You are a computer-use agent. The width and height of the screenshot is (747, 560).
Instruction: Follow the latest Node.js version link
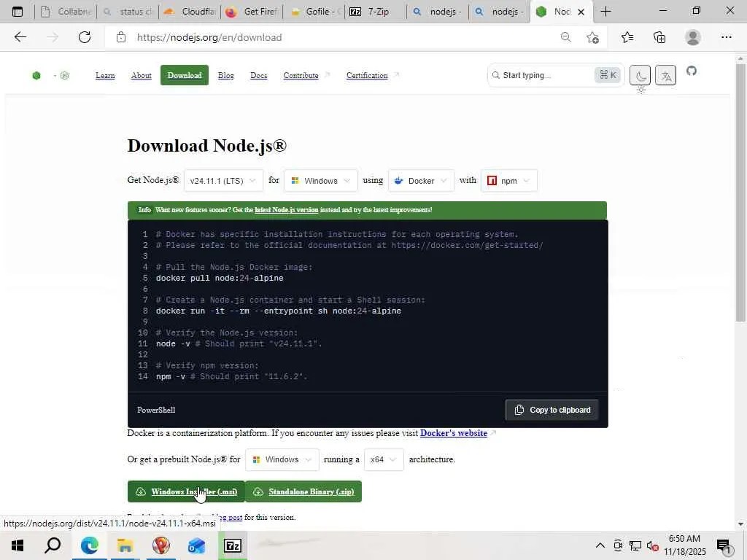pyautogui.click(x=286, y=209)
